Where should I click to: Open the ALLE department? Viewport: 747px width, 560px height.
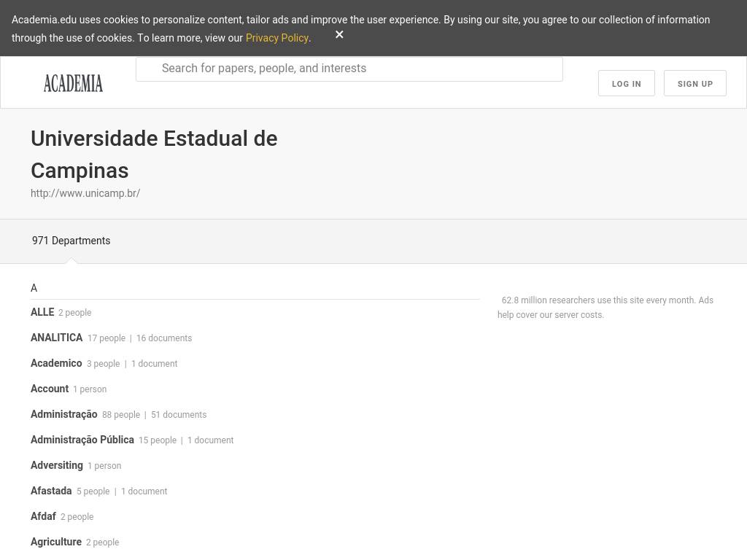[x=42, y=312]
